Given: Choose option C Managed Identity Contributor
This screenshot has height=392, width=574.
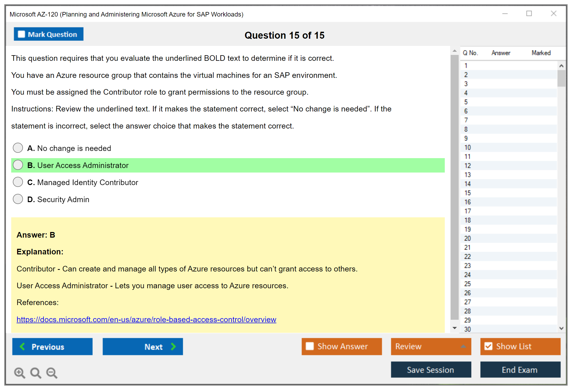Looking at the screenshot, I should pyautogui.click(x=18, y=182).
